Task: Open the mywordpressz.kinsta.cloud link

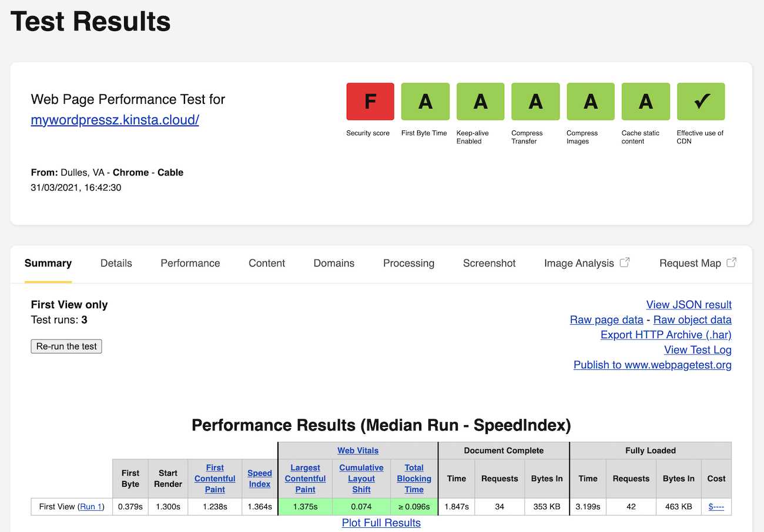Action: coord(115,120)
